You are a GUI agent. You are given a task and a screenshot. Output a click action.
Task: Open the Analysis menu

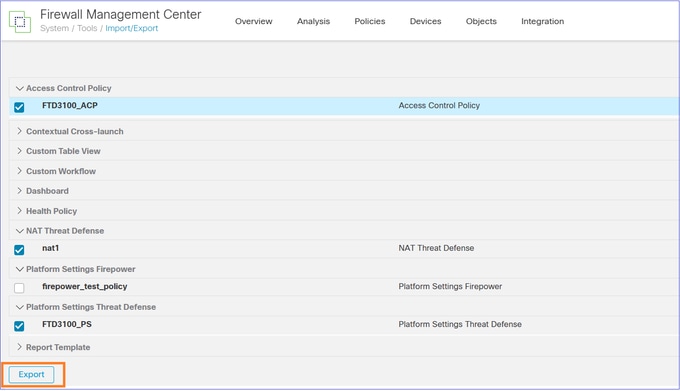click(x=313, y=21)
